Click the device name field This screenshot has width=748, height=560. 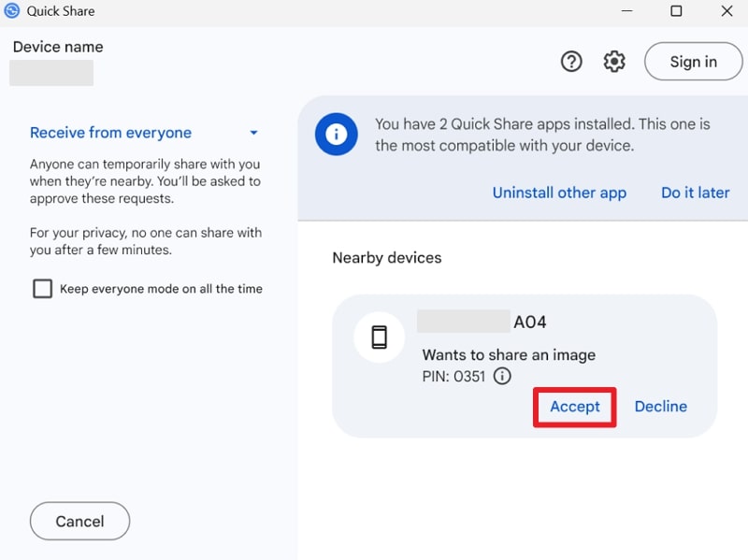pyautogui.click(x=51, y=72)
